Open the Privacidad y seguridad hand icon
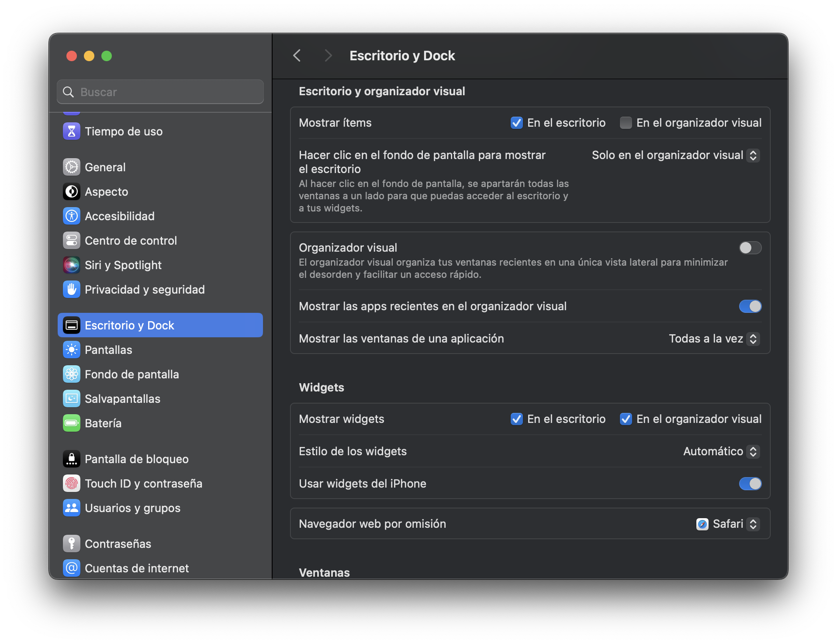Viewport: 837px width, 644px height. (72, 290)
